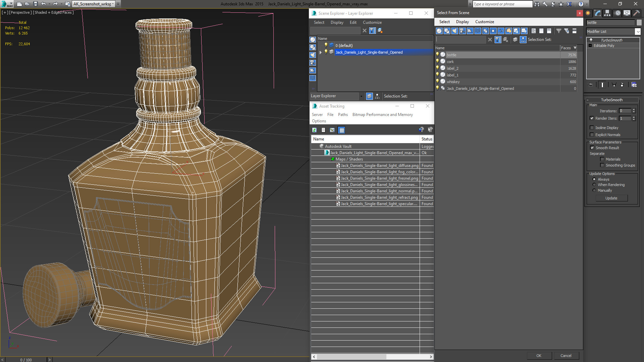
Task: Click the Refresh icon in Asset Tracking
Action: [x=314, y=130]
